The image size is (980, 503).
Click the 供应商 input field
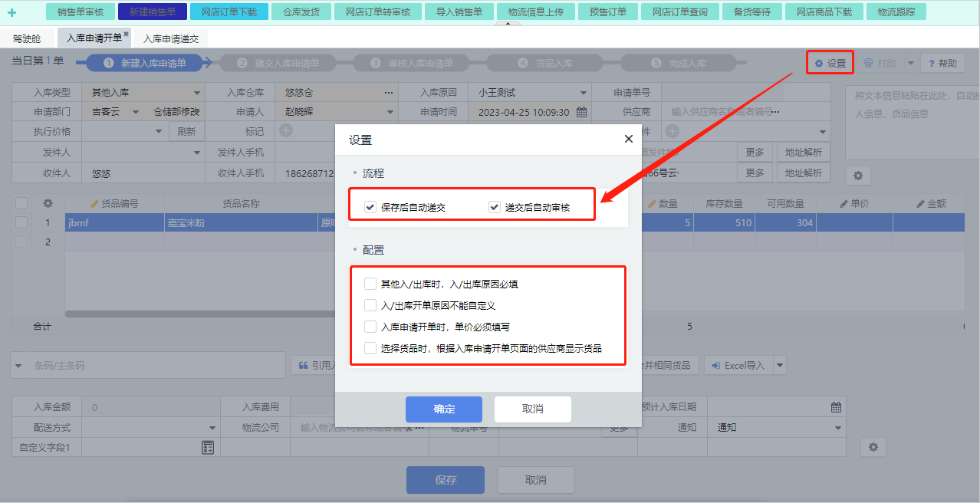tap(745, 112)
